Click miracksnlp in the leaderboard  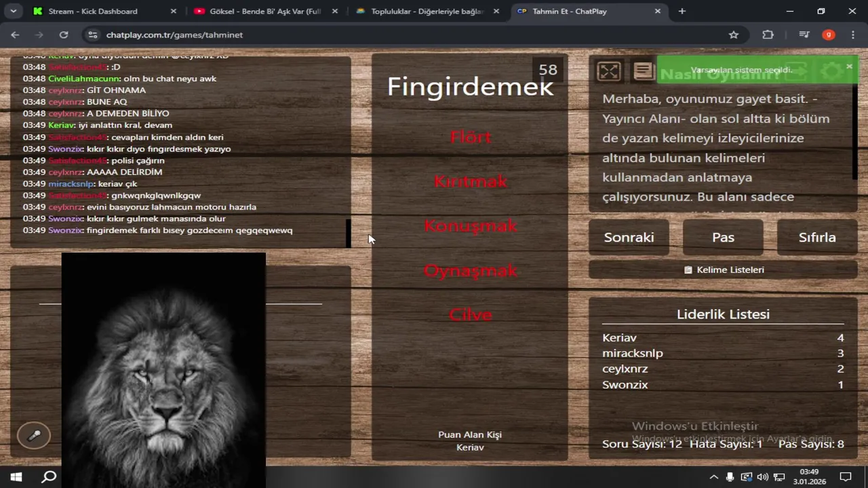click(633, 353)
